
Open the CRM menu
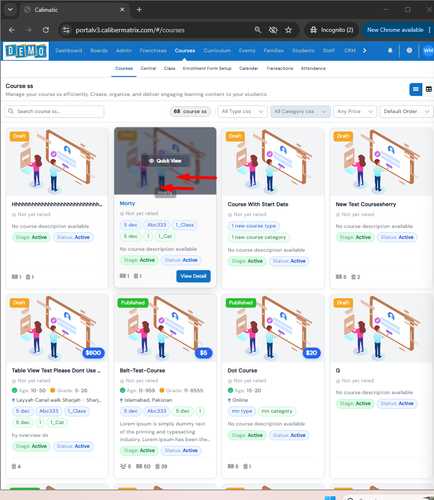[350, 51]
